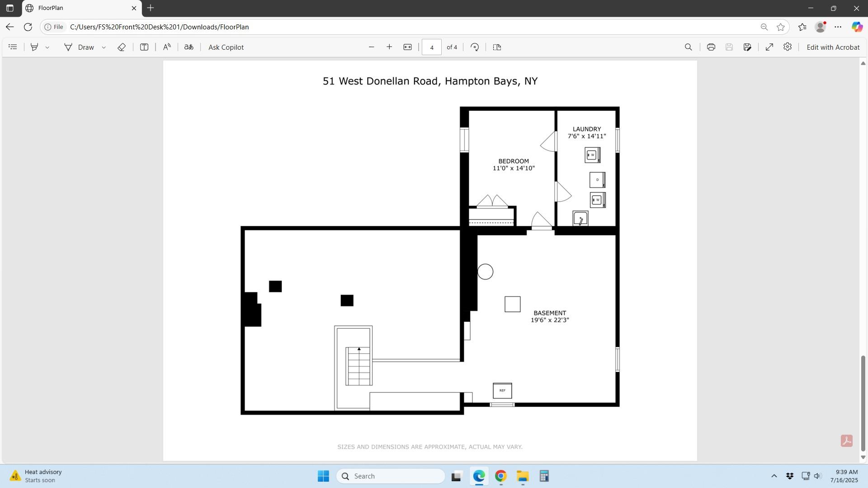Click Edit with Acrobat
This screenshot has width=868, height=488.
(833, 47)
